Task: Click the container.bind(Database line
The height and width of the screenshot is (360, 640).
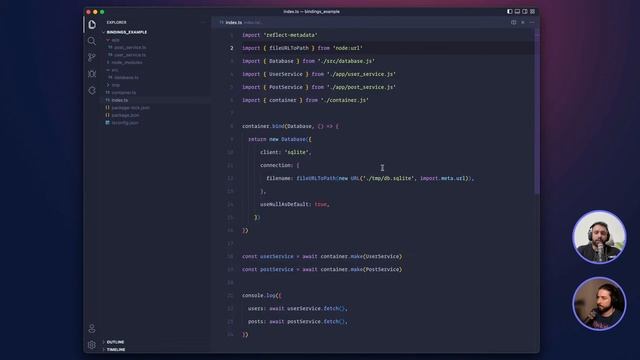Action: pos(290,127)
